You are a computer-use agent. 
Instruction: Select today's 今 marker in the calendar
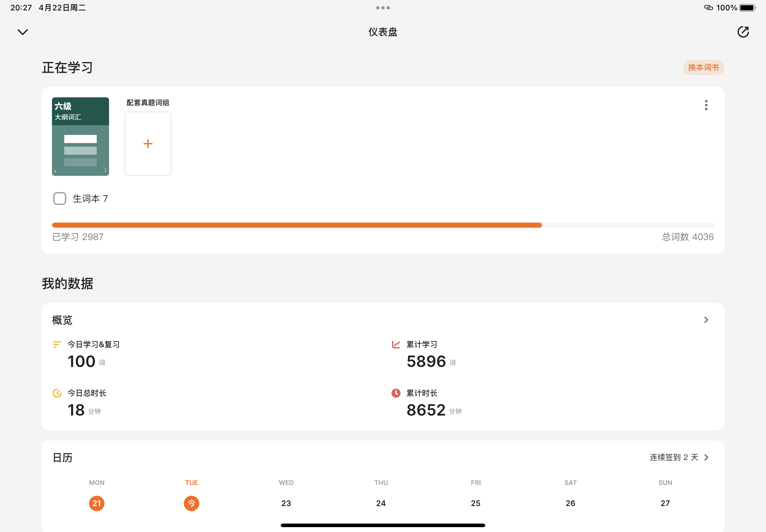click(x=191, y=503)
